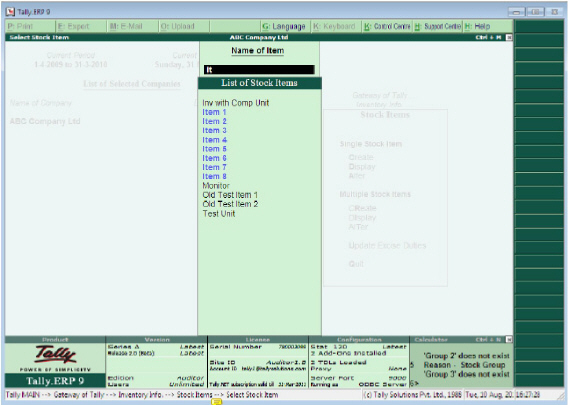Select 'Inv with Comp Unit' stock item
Viewport: 568px width, 405px height.
235,103
